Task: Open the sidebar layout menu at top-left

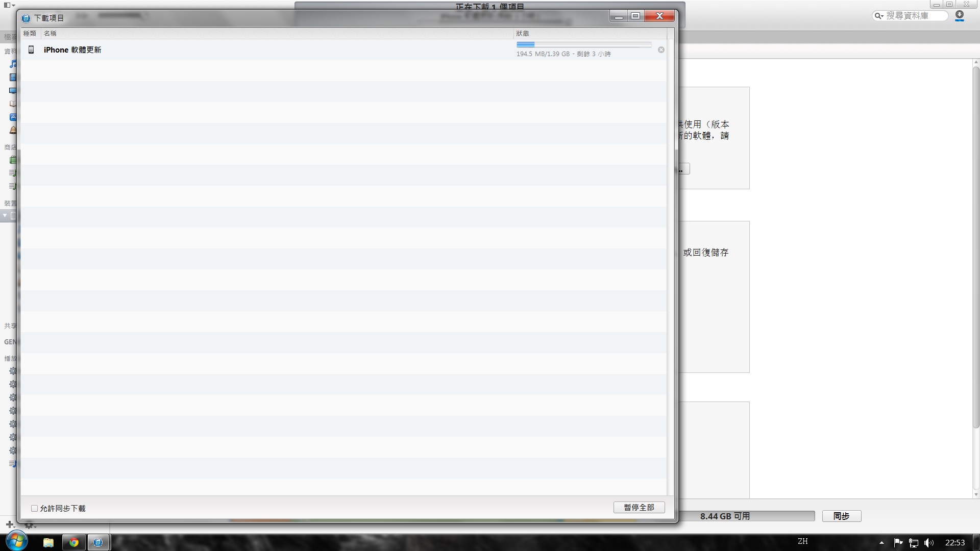Action: pyautogui.click(x=9, y=5)
